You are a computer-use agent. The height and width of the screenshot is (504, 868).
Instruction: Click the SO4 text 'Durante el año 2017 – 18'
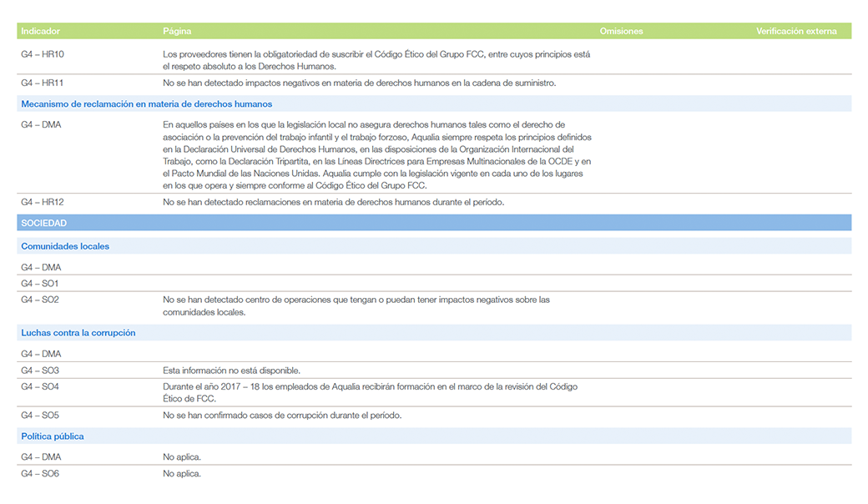[370, 393]
